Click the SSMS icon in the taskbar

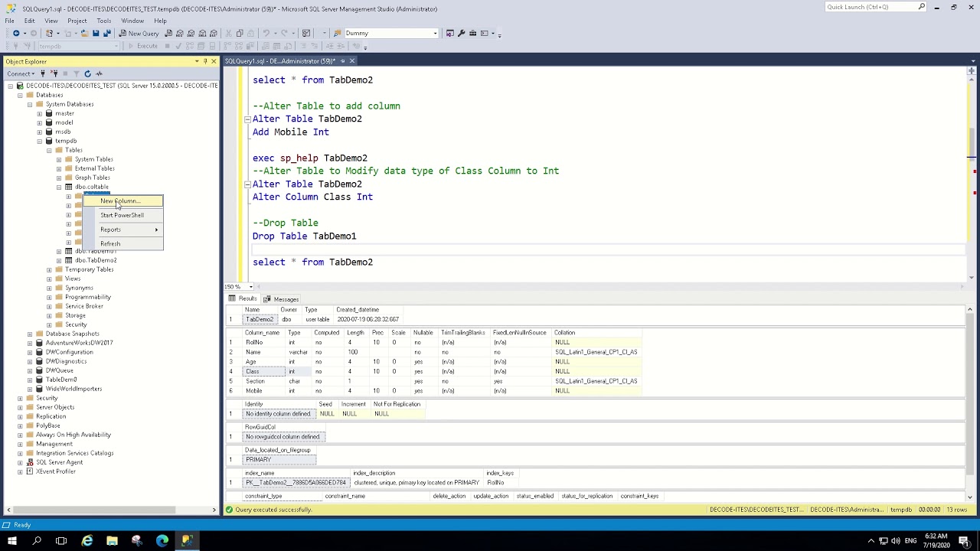pos(187,541)
